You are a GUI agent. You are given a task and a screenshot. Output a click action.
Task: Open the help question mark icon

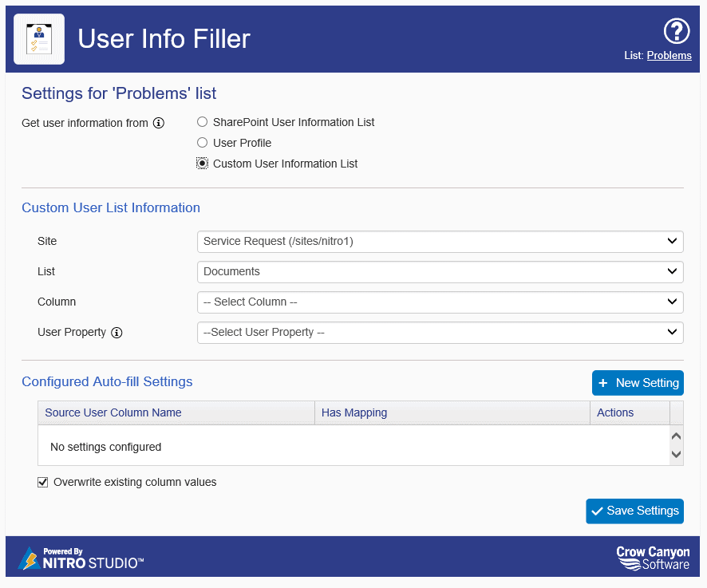coord(677,31)
